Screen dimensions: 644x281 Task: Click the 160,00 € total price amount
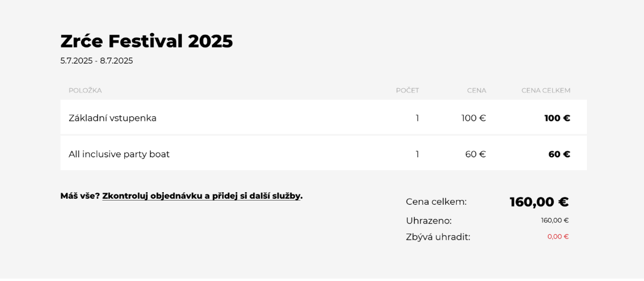tap(539, 202)
